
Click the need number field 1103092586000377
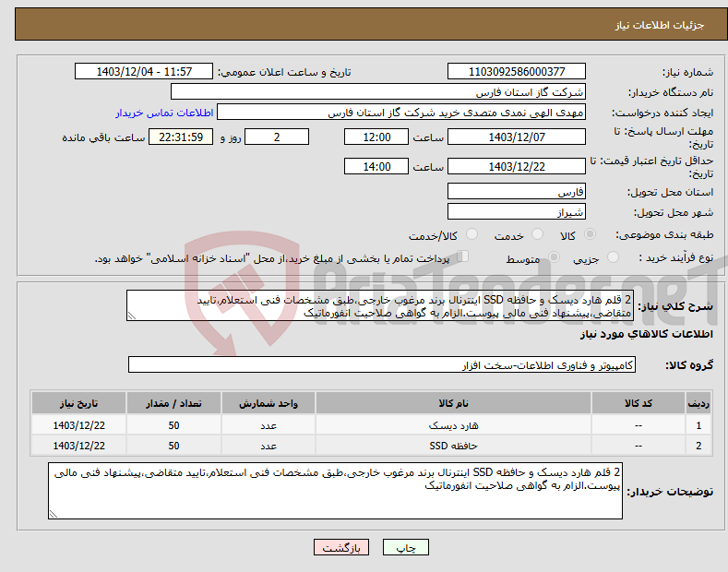pos(517,72)
